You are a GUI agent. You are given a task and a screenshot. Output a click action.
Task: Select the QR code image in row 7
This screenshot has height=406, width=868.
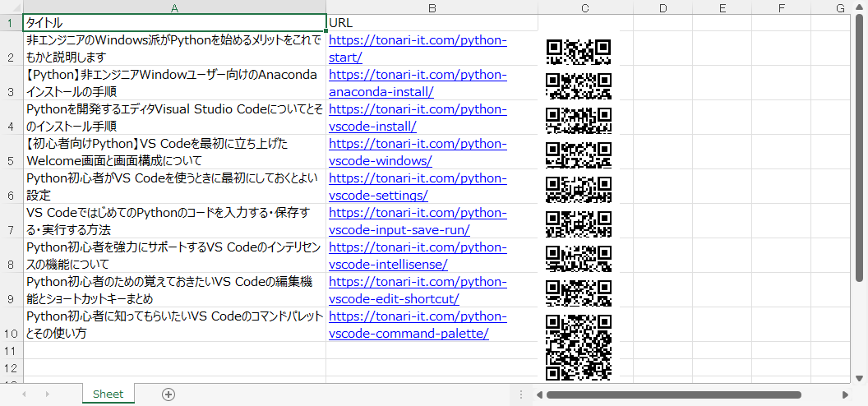tap(579, 224)
